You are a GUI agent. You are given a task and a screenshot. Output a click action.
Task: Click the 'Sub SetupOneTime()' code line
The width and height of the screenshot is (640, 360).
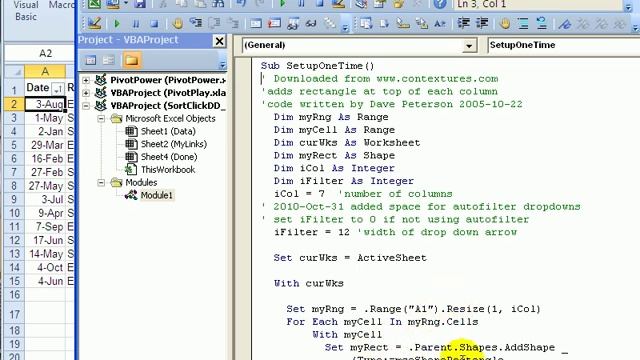pyautogui.click(x=318, y=66)
